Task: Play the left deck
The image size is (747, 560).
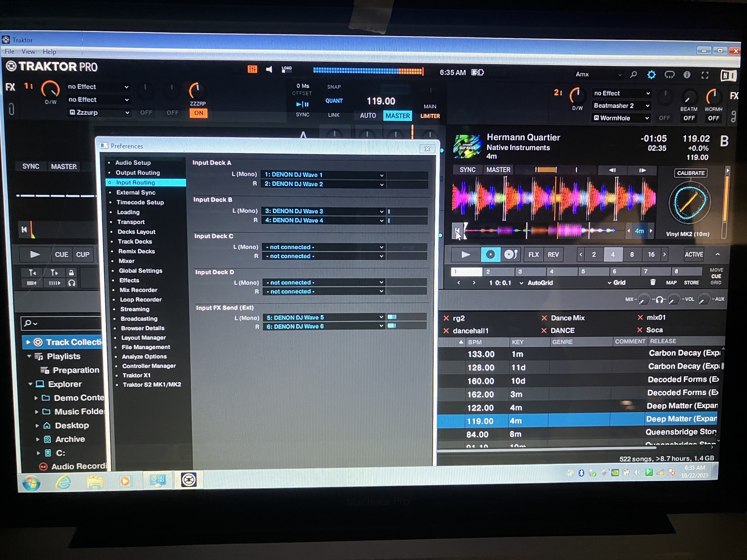Action: [35, 254]
